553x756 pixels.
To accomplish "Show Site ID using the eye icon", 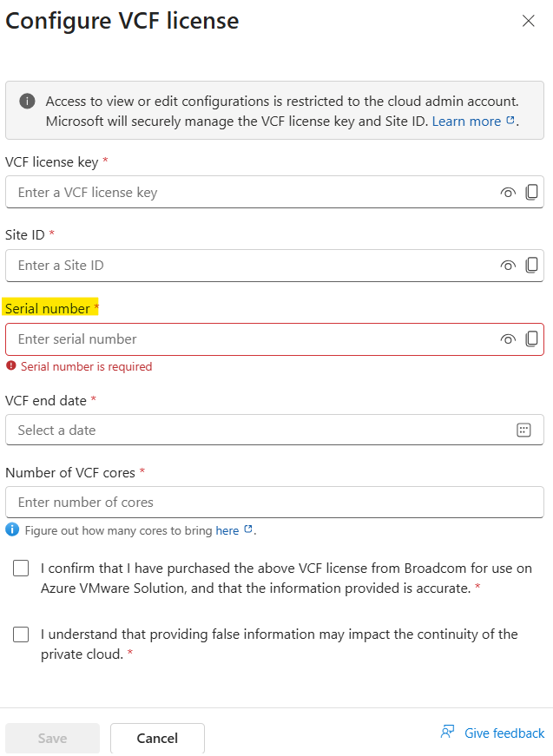I will 508,266.
